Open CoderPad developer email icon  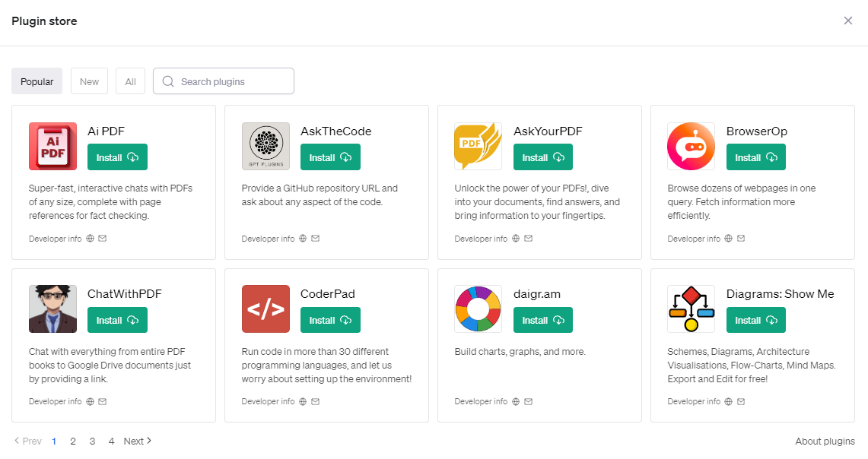[316, 401]
